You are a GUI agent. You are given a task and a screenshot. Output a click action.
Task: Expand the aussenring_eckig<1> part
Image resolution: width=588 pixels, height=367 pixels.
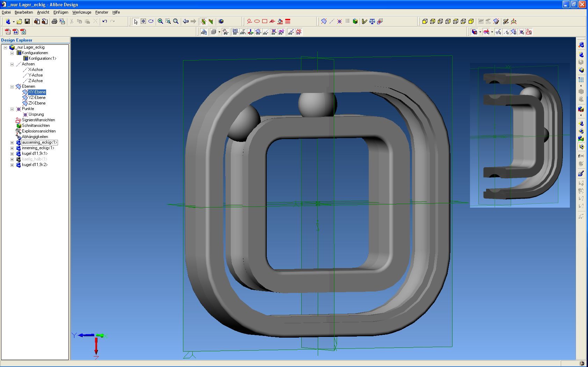12,143
